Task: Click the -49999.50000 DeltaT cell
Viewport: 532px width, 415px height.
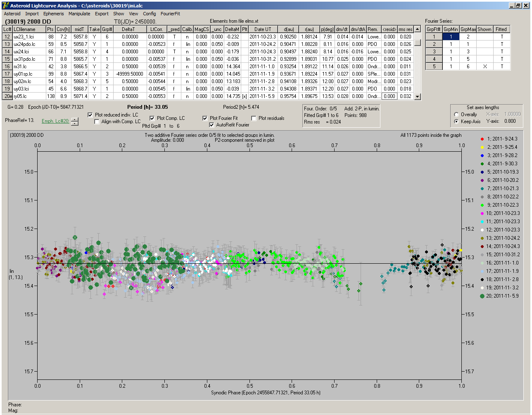Action: click(x=129, y=74)
